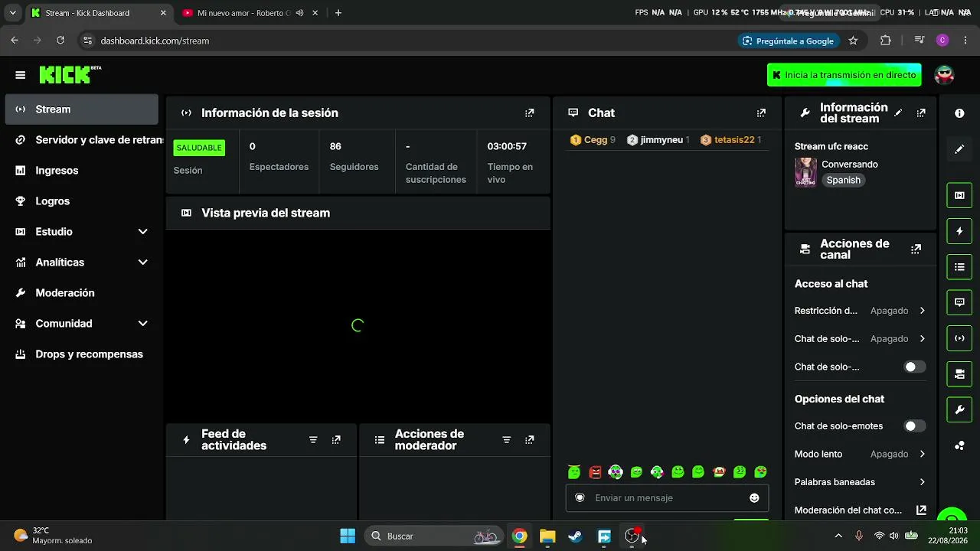The image size is (980, 551).
Task: Insert the red angry face emote
Action: pos(595,472)
